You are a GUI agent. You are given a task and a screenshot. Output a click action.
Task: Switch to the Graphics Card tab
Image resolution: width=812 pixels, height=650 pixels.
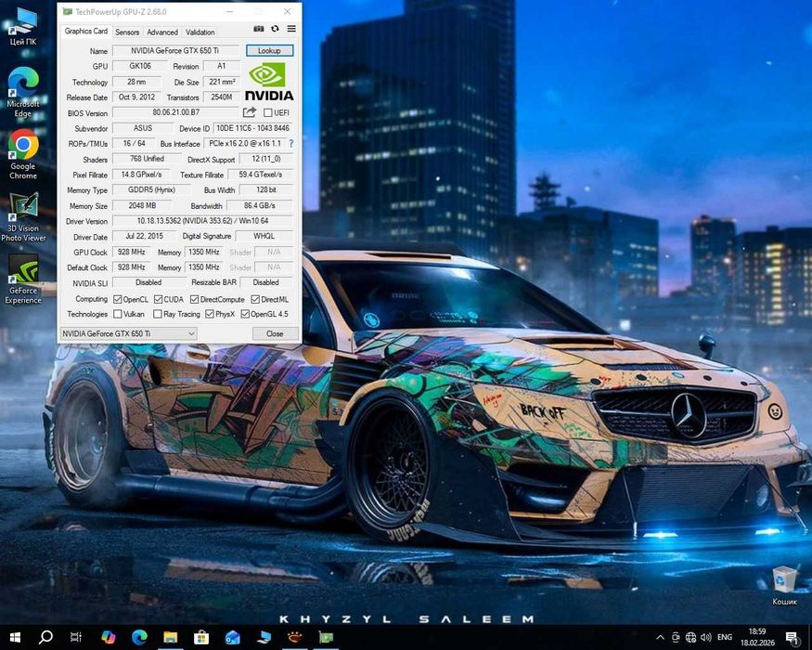click(x=86, y=31)
